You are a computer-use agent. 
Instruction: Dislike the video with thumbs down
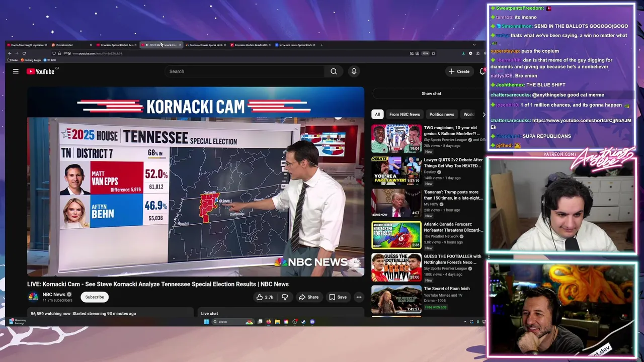pyautogui.click(x=285, y=297)
